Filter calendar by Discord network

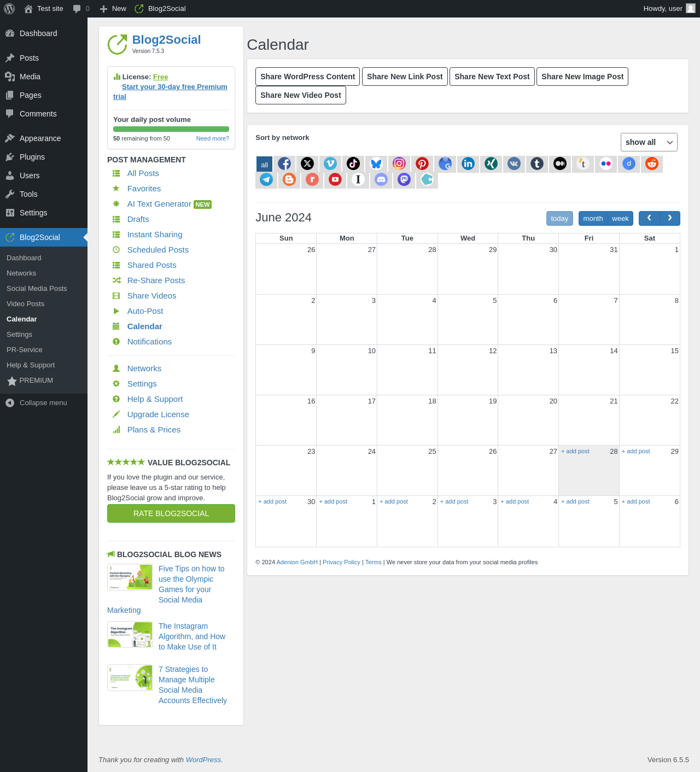[381, 179]
